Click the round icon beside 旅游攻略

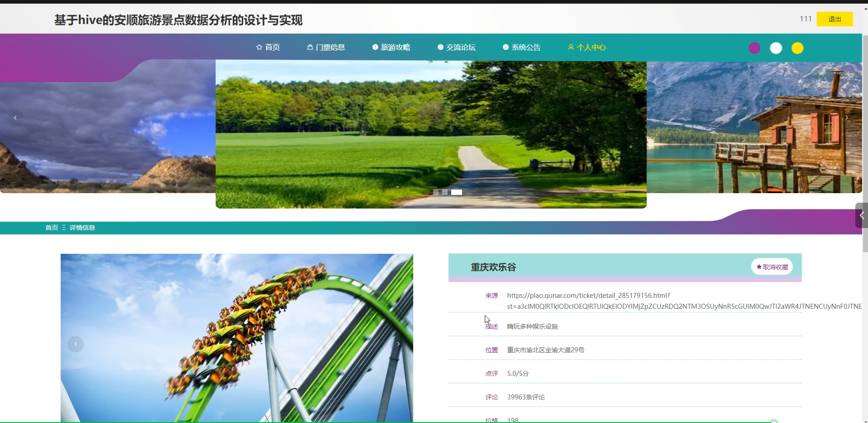[375, 47]
